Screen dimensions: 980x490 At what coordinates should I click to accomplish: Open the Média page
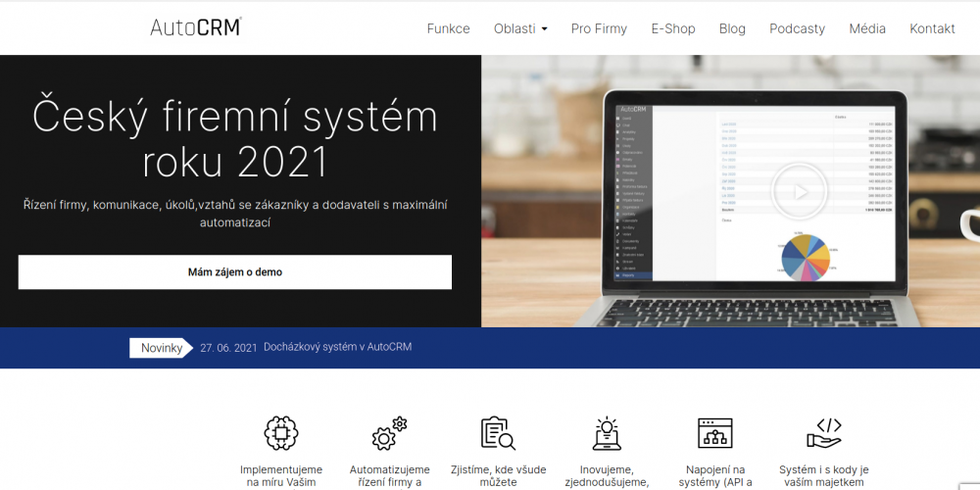[867, 28]
